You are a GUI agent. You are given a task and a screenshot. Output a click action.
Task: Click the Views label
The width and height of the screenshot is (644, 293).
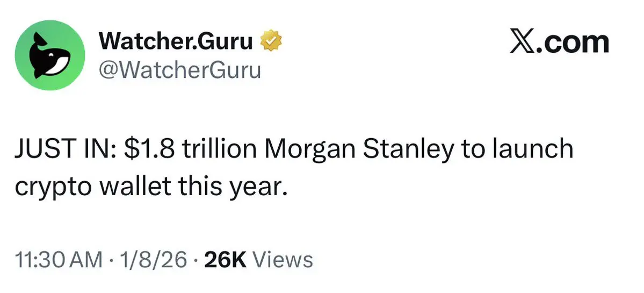[x=282, y=260]
